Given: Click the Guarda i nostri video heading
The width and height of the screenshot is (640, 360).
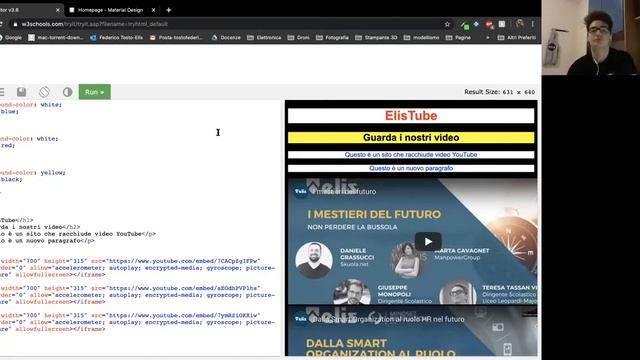Looking at the screenshot, I should click(411, 138).
